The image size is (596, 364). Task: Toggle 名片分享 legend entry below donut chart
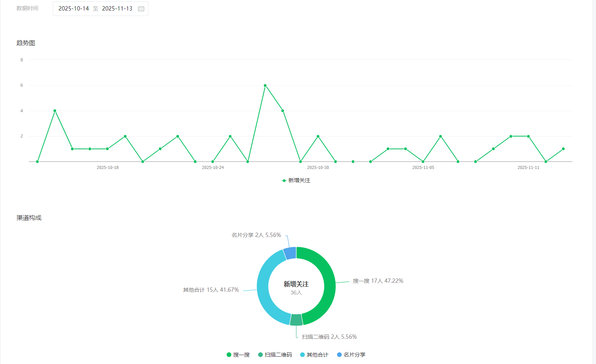tap(351, 355)
